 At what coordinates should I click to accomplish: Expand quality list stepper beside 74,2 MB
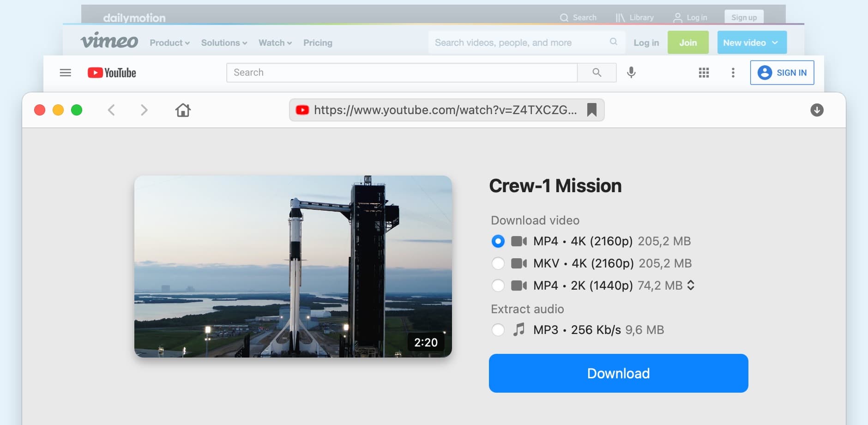(x=691, y=285)
